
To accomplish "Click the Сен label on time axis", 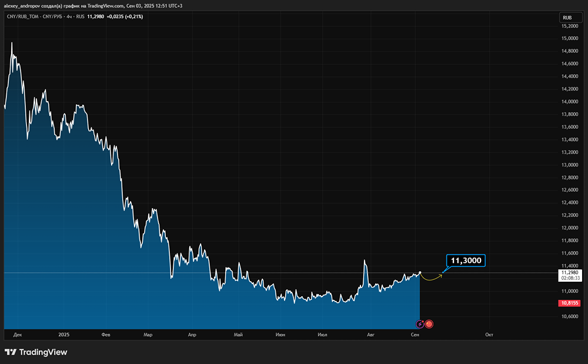I will coord(415,335).
